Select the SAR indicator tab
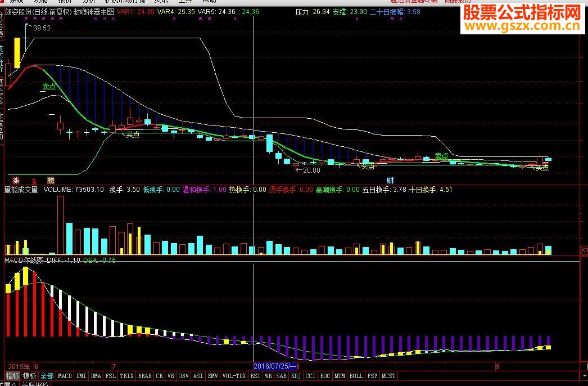The height and width of the screenshot is (386, 588). click(282, 376)
